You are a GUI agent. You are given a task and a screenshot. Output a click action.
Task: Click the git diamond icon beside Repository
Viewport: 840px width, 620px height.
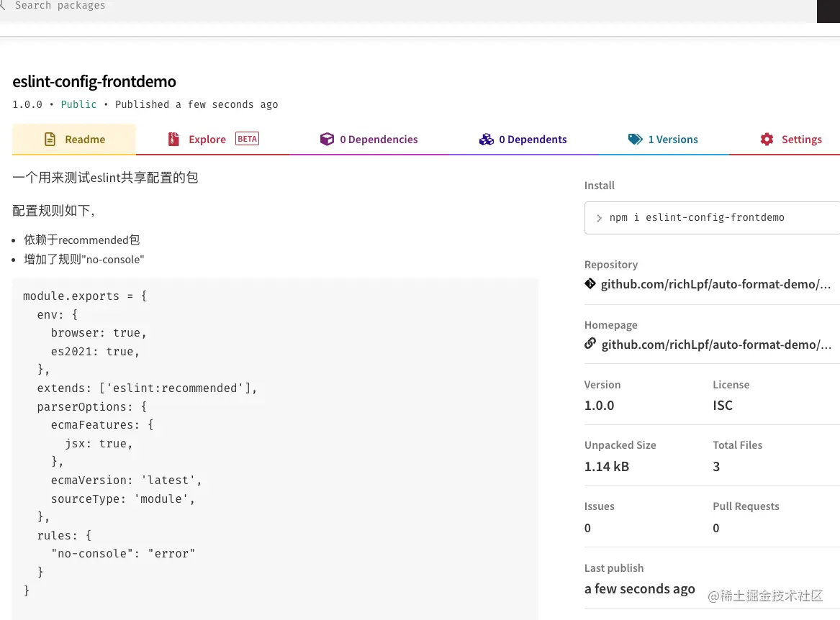coord(590,284)
